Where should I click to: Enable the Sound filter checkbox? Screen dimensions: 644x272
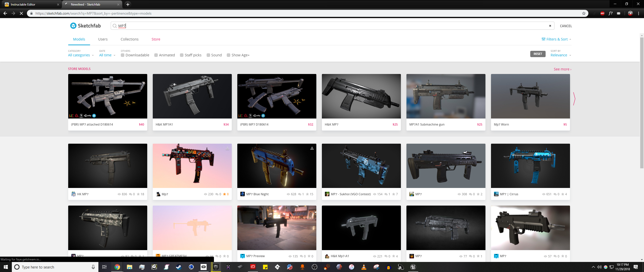tap(208, 55)
